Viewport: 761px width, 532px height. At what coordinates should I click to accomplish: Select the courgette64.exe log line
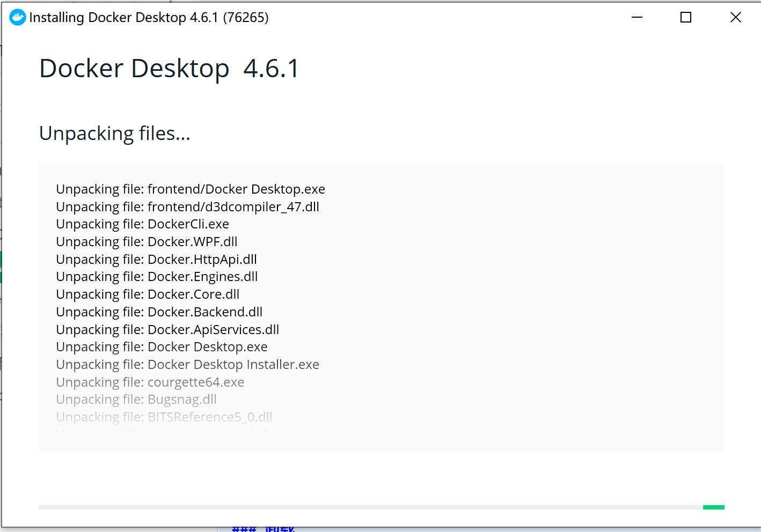point(150,382)
